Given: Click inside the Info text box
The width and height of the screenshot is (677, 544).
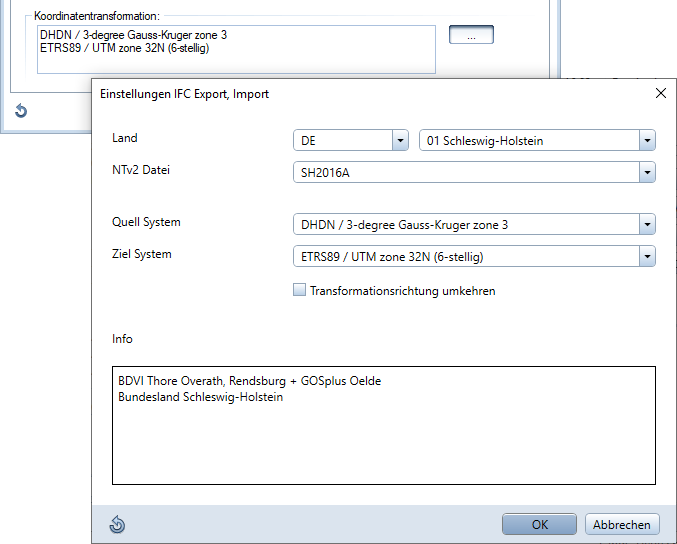Looking at the screenshot, I should pyautogui.click(x=384, y=440).
